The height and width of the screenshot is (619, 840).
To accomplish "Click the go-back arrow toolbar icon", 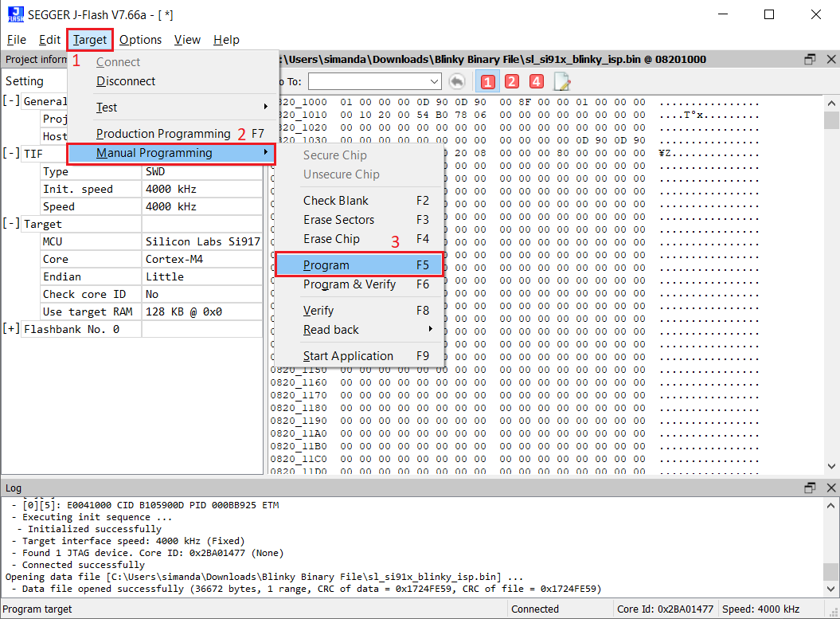I will 456,81.
